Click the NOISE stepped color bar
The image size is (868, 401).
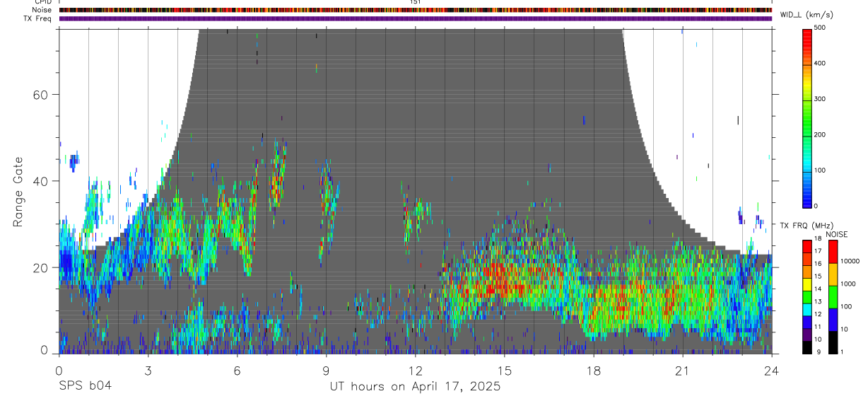pyautogui.click(x=833, y=296)
